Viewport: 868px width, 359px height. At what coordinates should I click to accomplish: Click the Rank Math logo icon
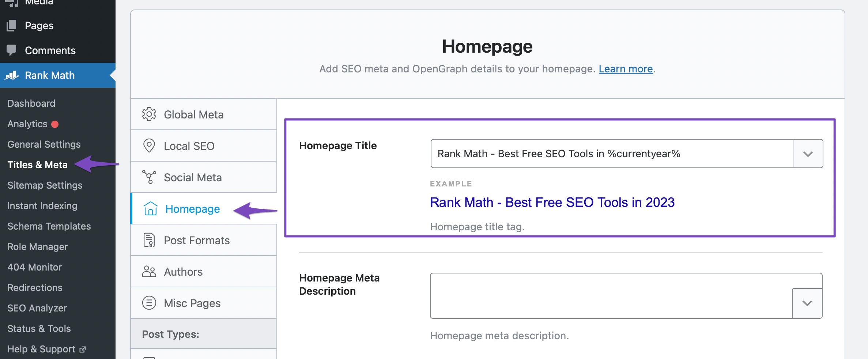(x=12, y=75)
